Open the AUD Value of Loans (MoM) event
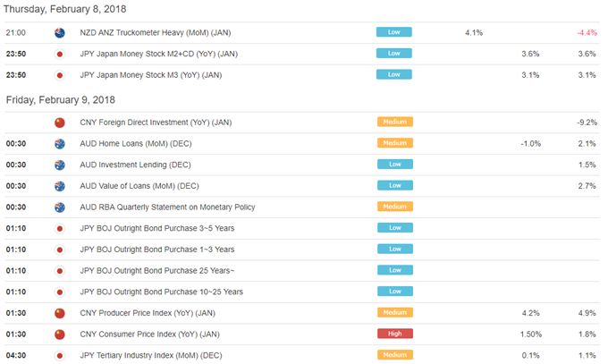The image size is (608, 364). tap(139, 186)
